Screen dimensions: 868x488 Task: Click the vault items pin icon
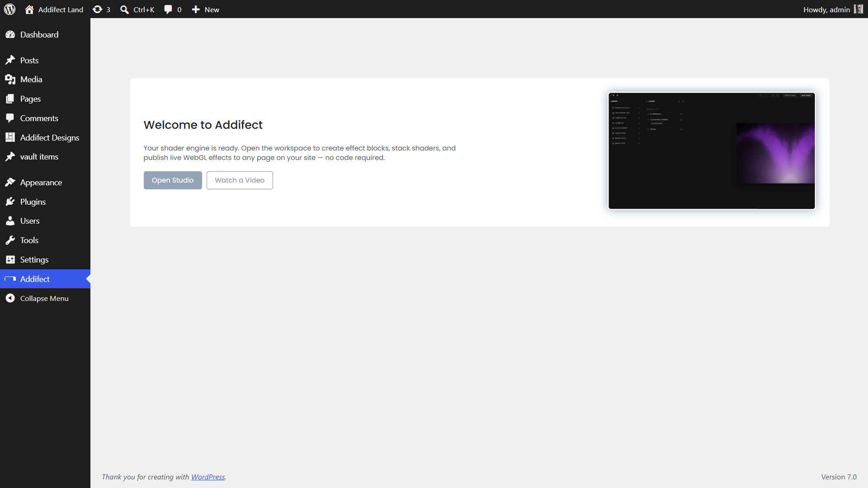[10, 157]
